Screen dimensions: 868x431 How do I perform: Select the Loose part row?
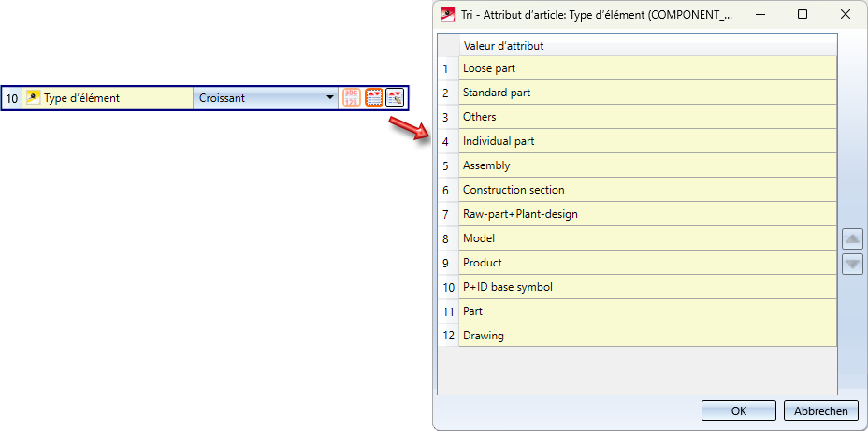[x=647, y=68]
